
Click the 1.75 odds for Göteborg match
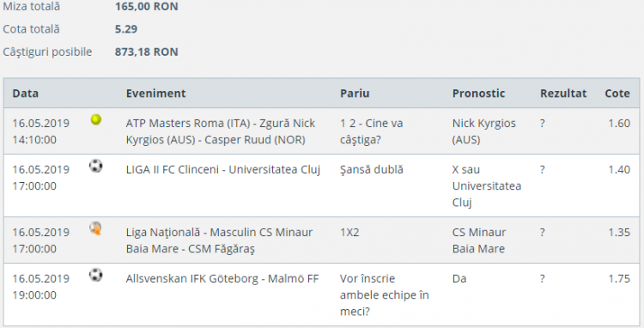click(x=619, y=279)
